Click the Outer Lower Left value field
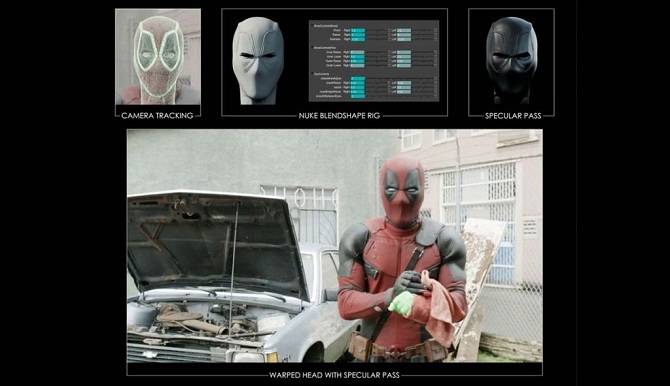 (404, 65)
